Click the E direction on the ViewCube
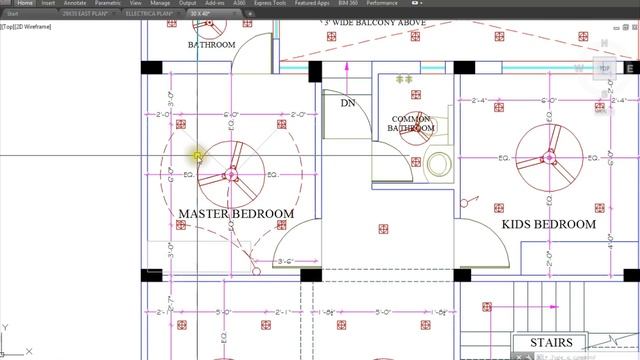The image size is (640, 360). pos(630,69)
